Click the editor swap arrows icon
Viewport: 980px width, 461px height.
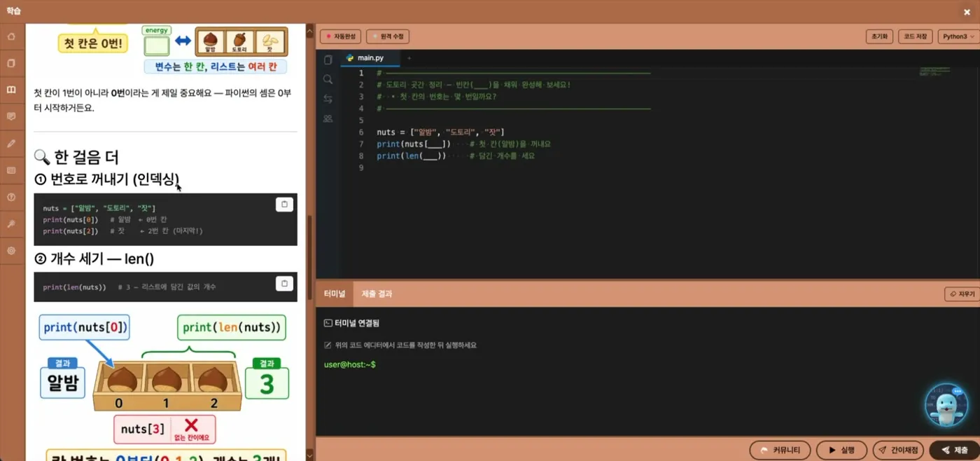tap(328, 99)
